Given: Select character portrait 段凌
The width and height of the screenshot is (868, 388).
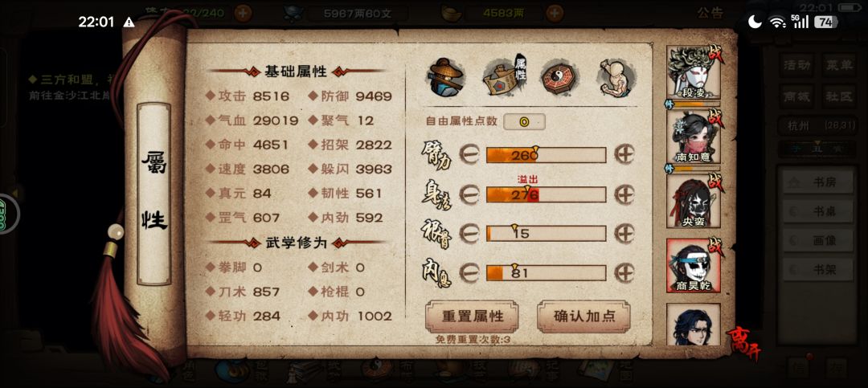Looking at the screenshot, I should 693,72.
